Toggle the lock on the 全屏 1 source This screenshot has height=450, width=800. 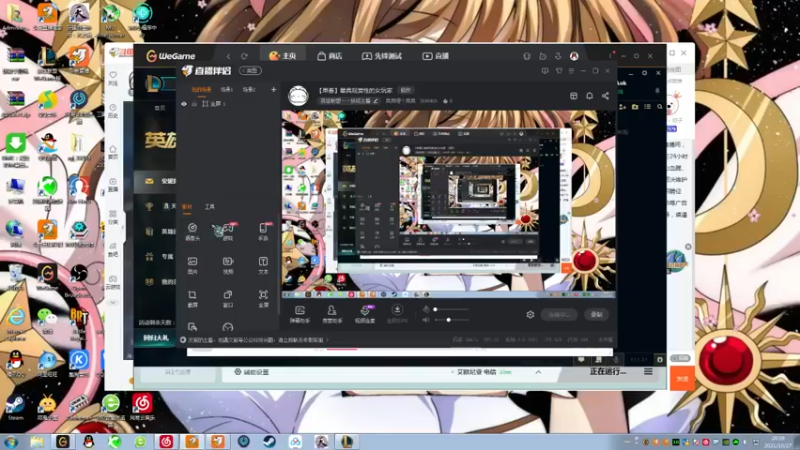pos(194,104)
